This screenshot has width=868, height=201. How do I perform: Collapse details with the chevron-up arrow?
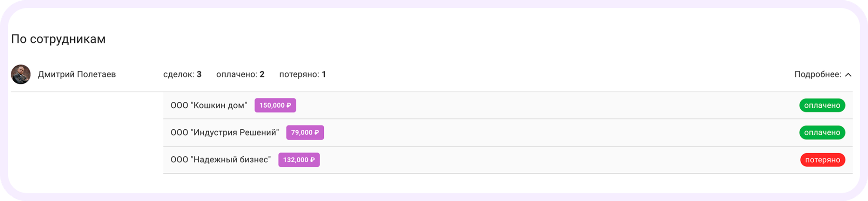[x=848, y=75]
